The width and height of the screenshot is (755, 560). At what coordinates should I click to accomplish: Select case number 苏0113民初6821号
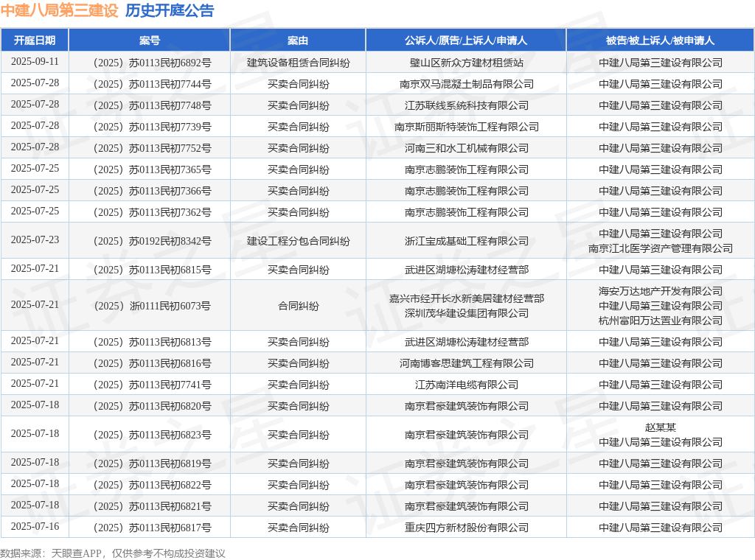point(152,506)
